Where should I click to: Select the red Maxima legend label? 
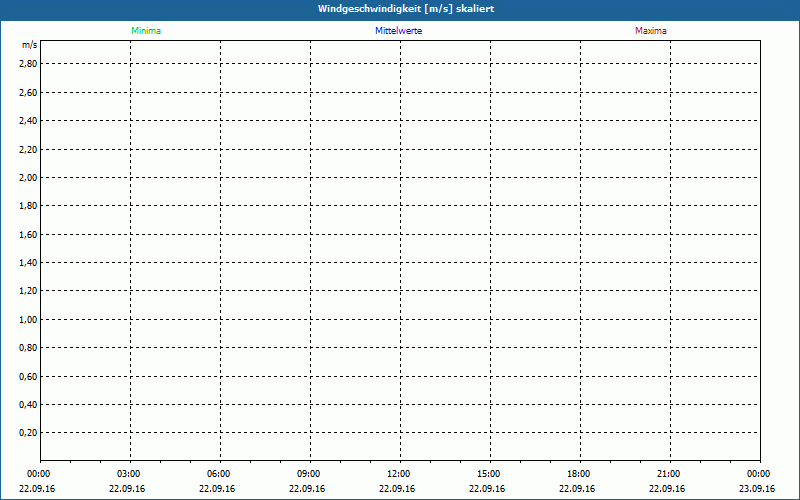(651, 31)
